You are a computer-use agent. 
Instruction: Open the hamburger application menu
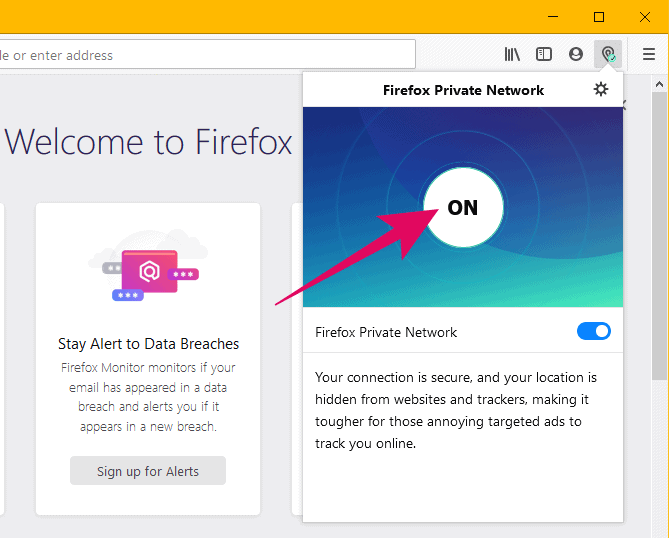[649, 54]
